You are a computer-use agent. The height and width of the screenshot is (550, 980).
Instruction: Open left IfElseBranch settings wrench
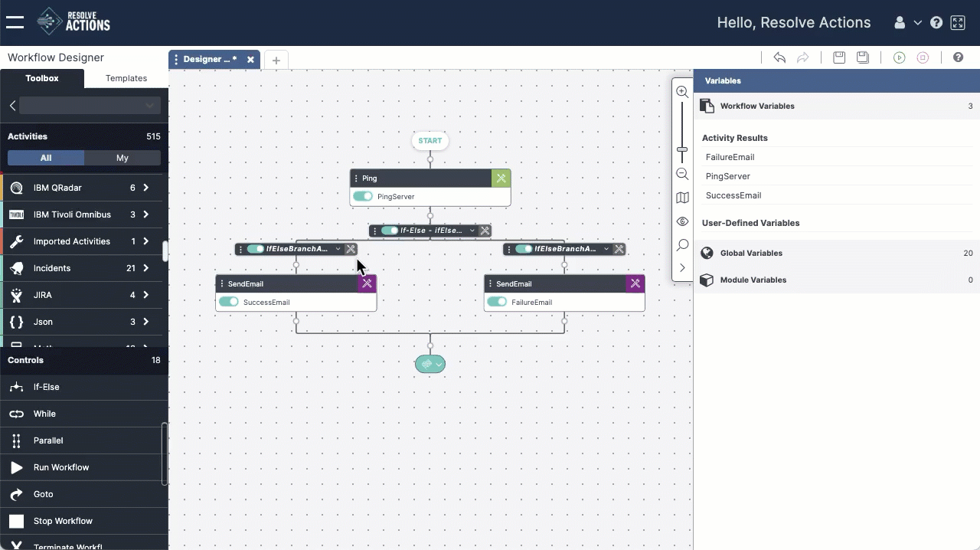pyautogui.click(x=351, y=249)
